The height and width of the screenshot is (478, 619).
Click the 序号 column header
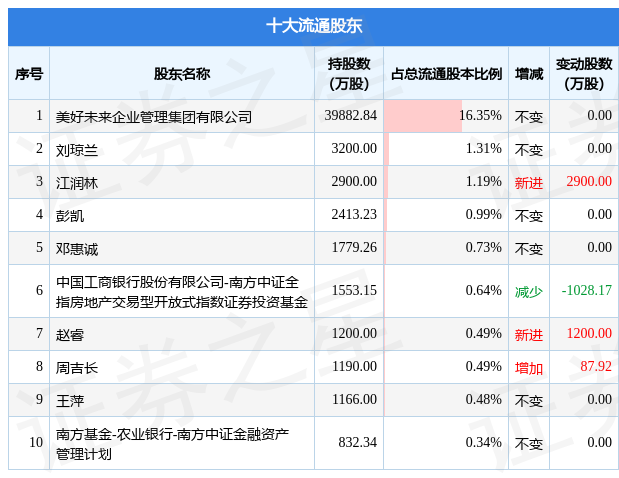click(x=28, y=73)
